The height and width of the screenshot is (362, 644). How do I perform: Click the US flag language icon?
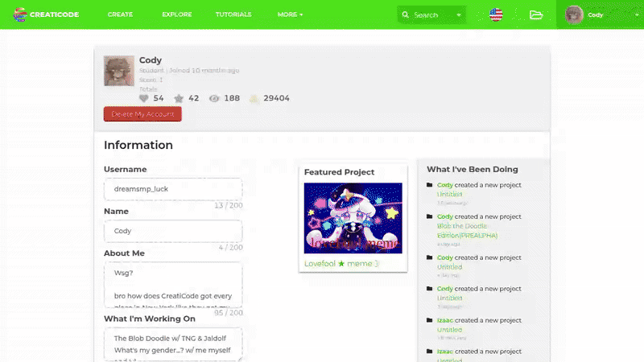click(x=496, y=14)
